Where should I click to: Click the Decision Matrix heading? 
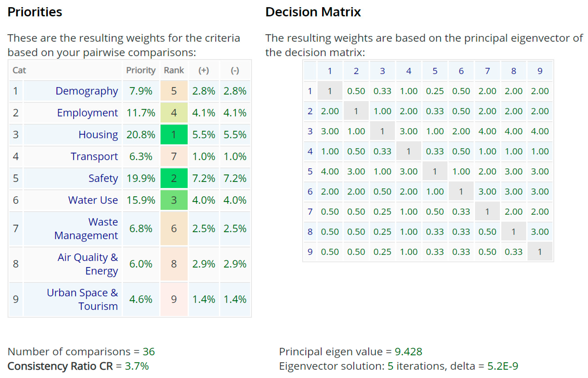point(313,12)
